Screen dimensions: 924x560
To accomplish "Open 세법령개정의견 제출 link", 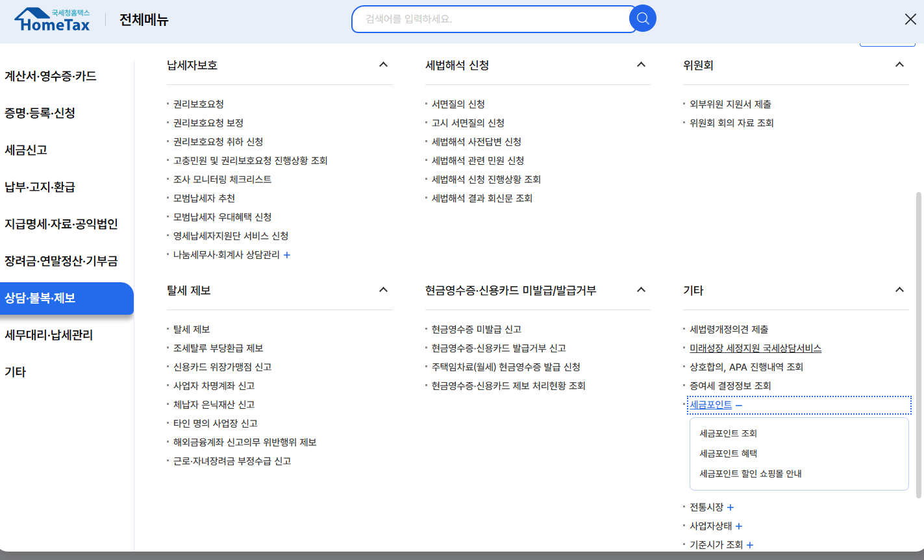I will pyautogui.click(x=729, y=329).
